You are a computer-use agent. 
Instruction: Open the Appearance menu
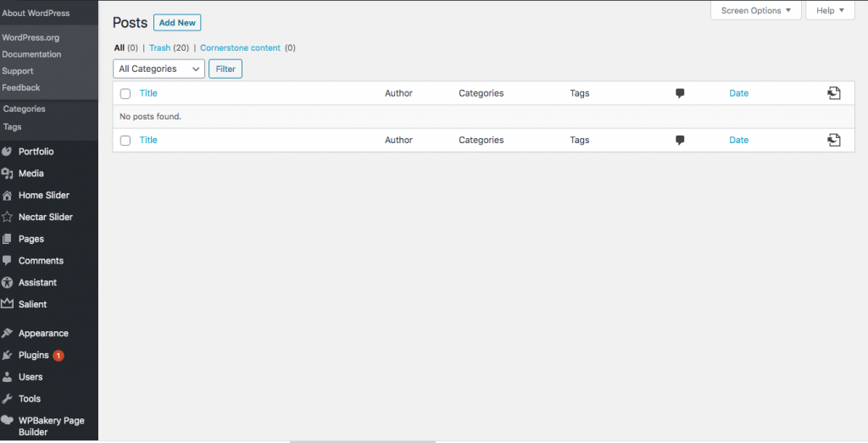[x=43, y=334]
